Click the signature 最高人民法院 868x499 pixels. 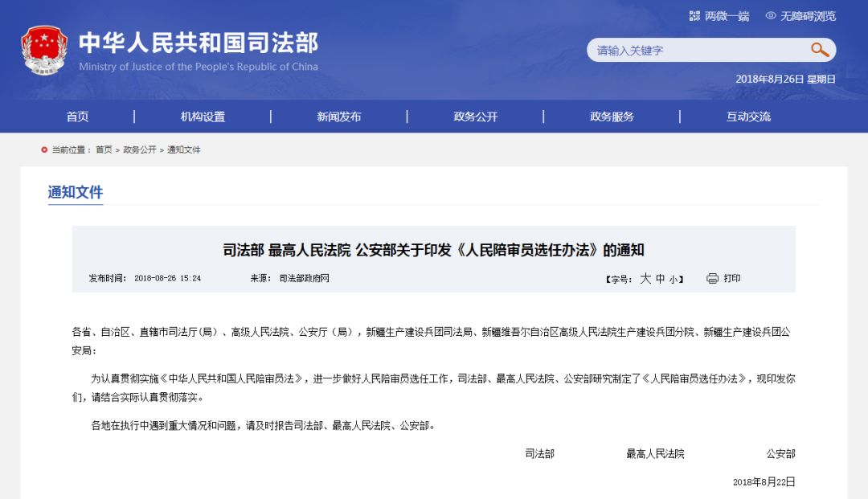click(656, 454)
